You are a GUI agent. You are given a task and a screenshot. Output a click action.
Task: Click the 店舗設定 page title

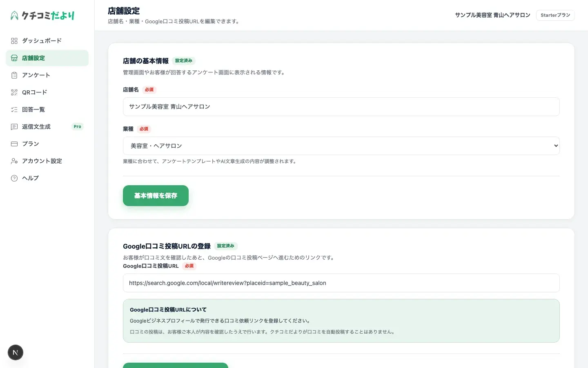124,11
